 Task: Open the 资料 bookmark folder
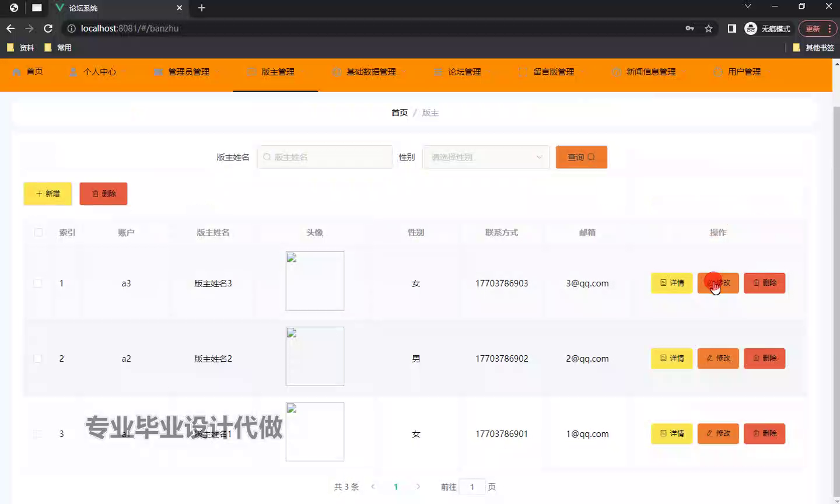pos(20,47)
